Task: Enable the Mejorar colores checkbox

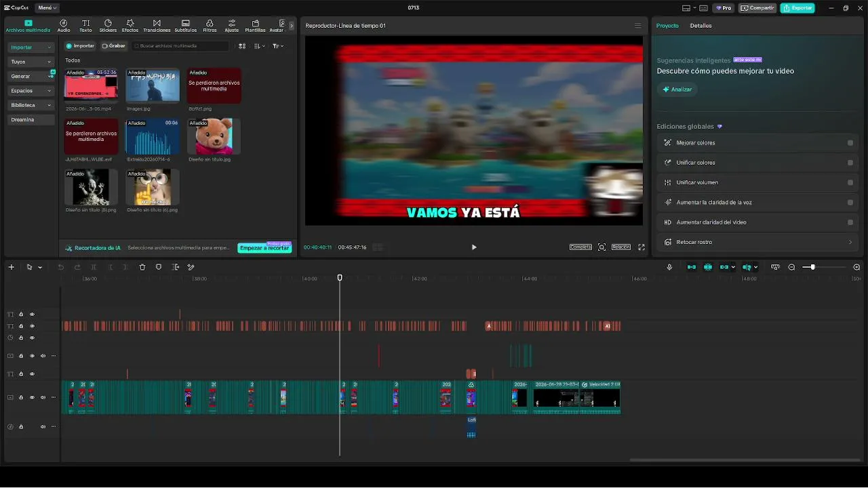Action: (850, 143)
